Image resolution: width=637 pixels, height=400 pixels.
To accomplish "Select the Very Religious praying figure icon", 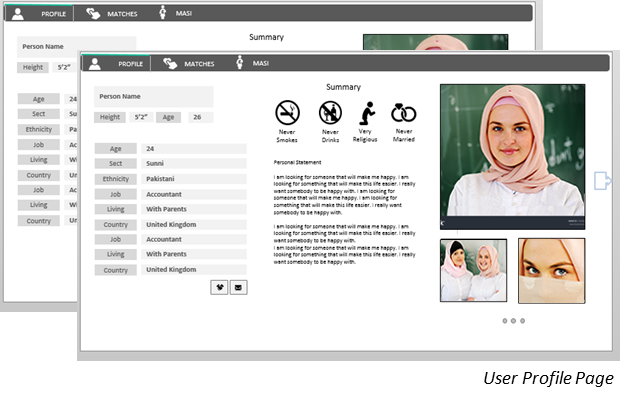I will point(366,112).
